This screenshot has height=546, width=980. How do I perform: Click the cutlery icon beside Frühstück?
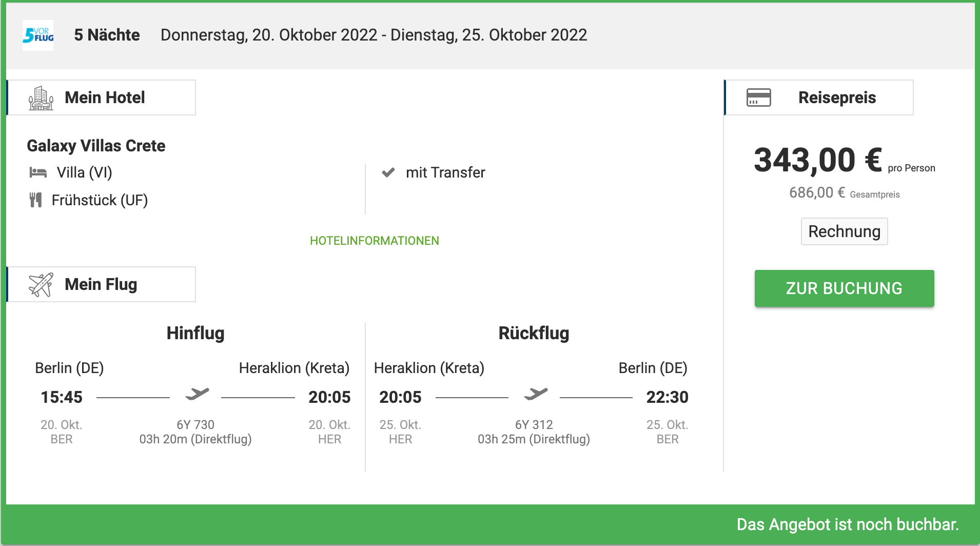pyautogui.click(x=35, y=200)
